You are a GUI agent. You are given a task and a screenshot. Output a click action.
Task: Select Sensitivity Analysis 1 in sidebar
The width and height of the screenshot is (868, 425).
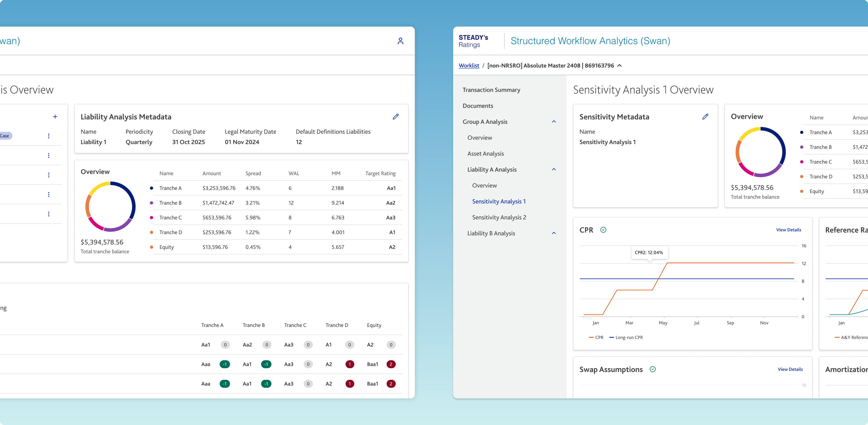499,202
